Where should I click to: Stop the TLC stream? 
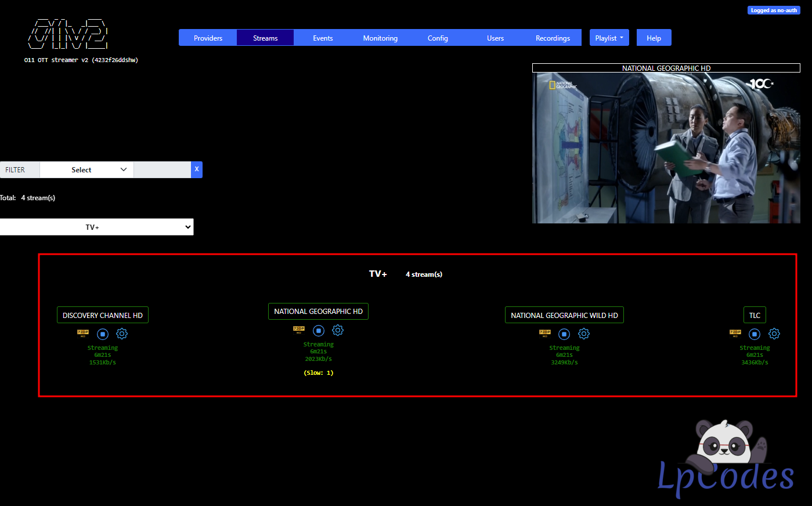754,334
